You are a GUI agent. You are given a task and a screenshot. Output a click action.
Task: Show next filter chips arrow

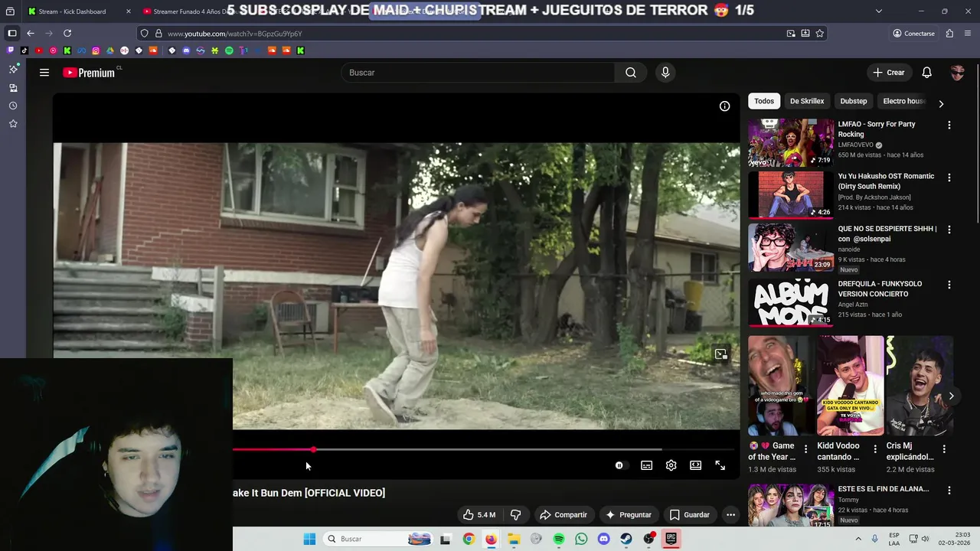pos(941,103)
